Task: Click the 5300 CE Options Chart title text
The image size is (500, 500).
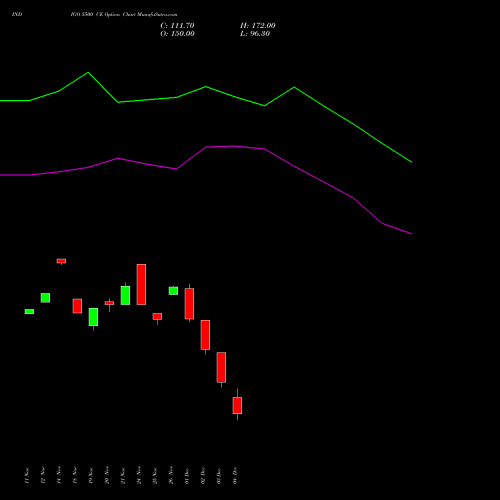Action: coord(124,15)
